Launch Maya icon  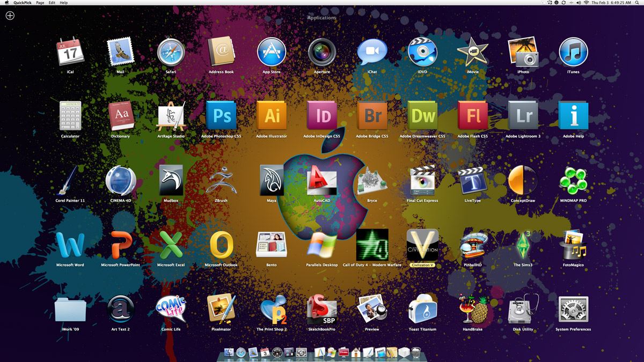click(272, 181)
